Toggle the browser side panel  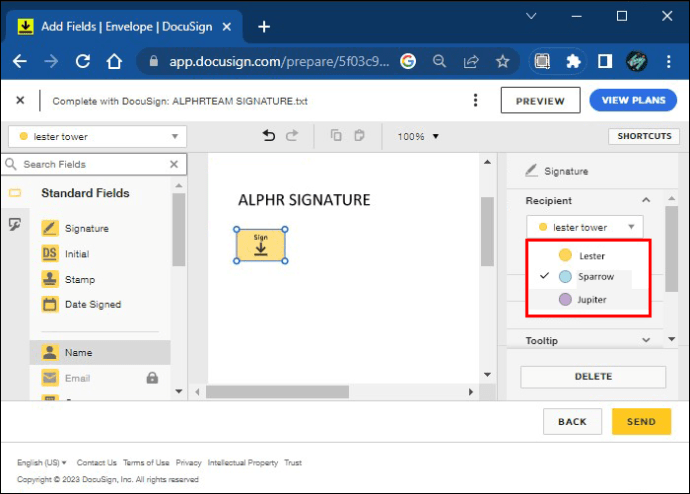pos(605,61)
